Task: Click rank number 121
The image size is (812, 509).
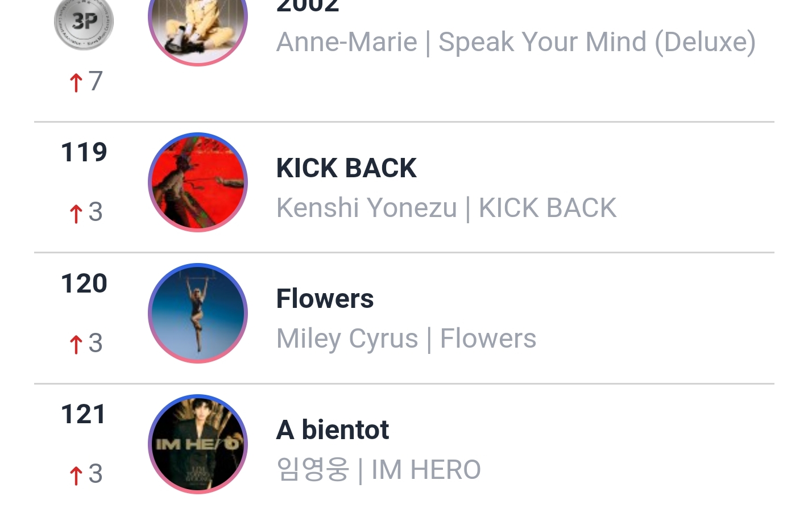Action: click(84, 415)
